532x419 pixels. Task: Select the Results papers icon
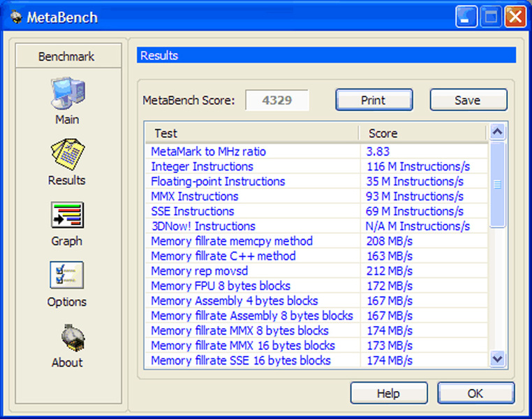tap(68, 154)
